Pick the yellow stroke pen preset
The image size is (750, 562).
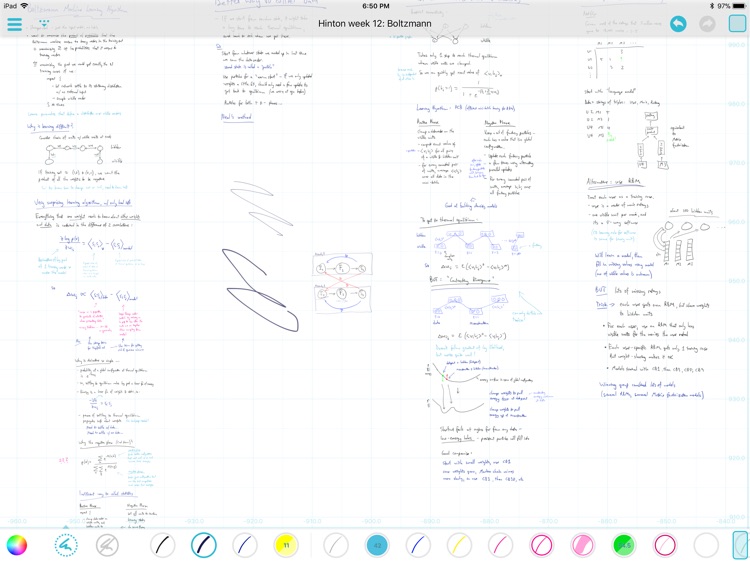(458, 545)
